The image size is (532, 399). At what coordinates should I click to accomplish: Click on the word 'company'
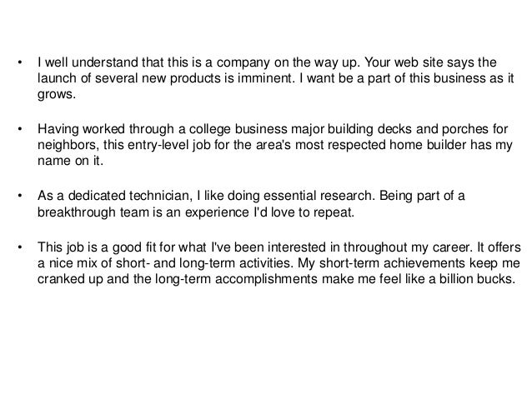tap(243, 63)
